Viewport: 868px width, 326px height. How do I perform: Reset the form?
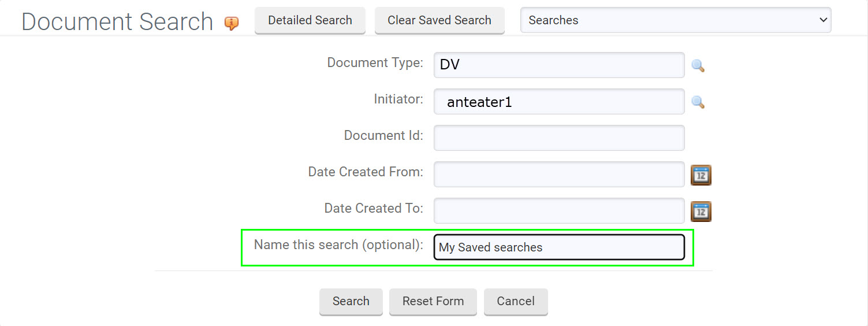click(433, 301)
